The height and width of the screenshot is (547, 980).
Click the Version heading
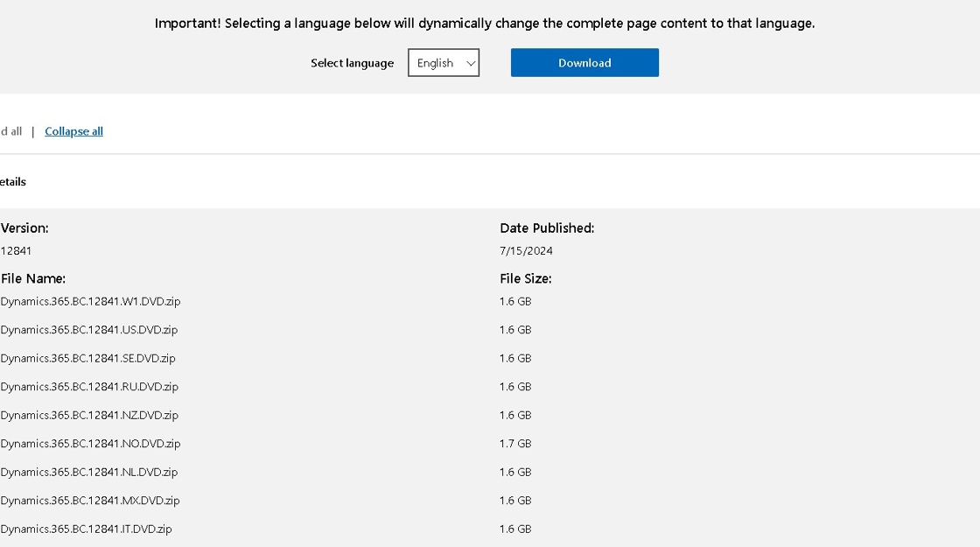click(x=24, y=228)
